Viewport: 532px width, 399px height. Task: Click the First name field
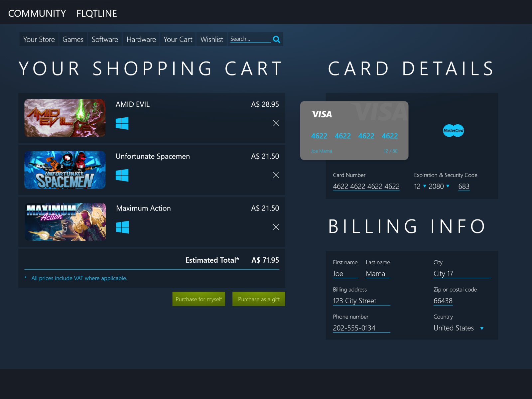[x=345, y=274]
